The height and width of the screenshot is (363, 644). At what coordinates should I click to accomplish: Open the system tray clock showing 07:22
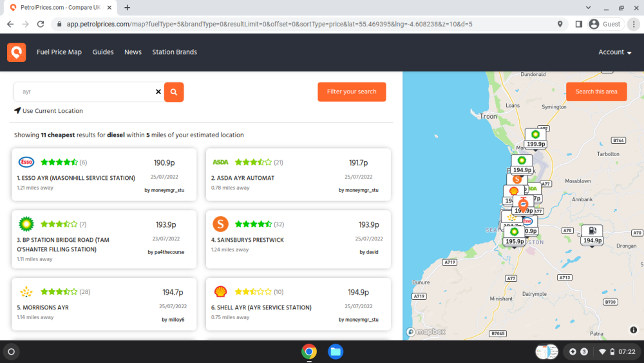[x=627, y=351]
